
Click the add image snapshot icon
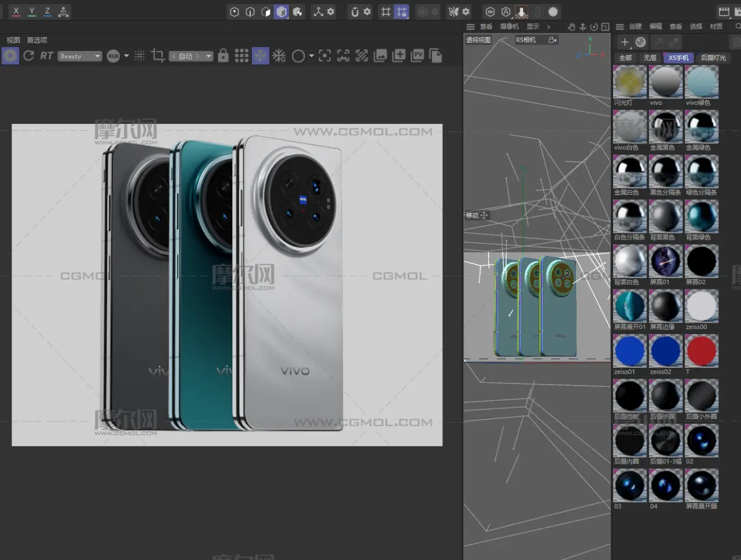click(399, 56)
